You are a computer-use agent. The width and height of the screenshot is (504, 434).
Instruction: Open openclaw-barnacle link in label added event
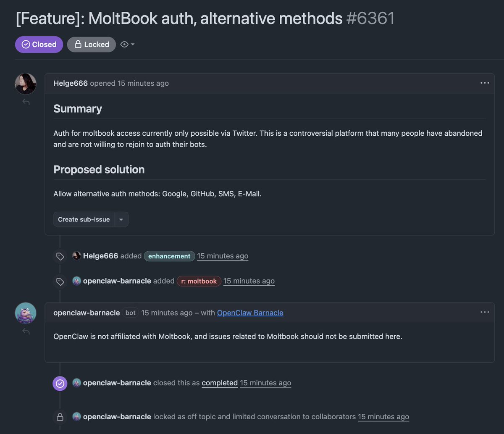(x=117, y=281)
